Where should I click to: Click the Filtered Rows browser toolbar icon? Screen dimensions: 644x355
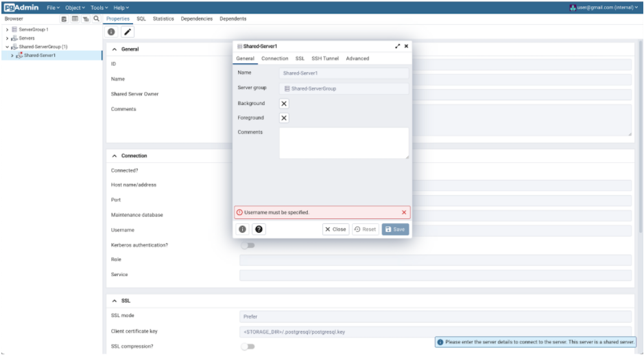(x=86, y=19)
